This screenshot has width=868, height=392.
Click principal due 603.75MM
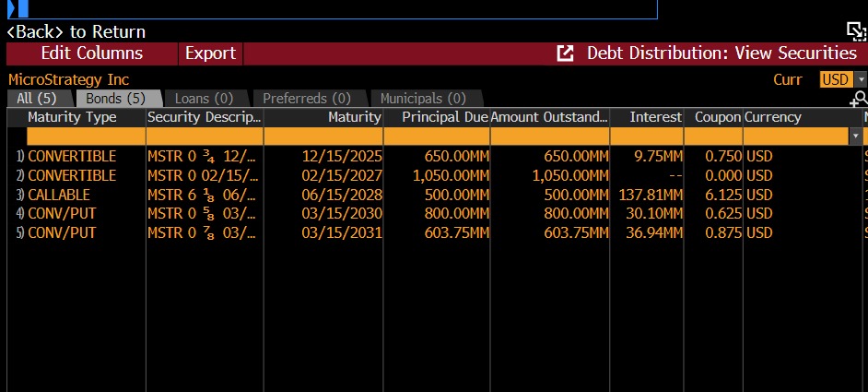pos(457,232)
